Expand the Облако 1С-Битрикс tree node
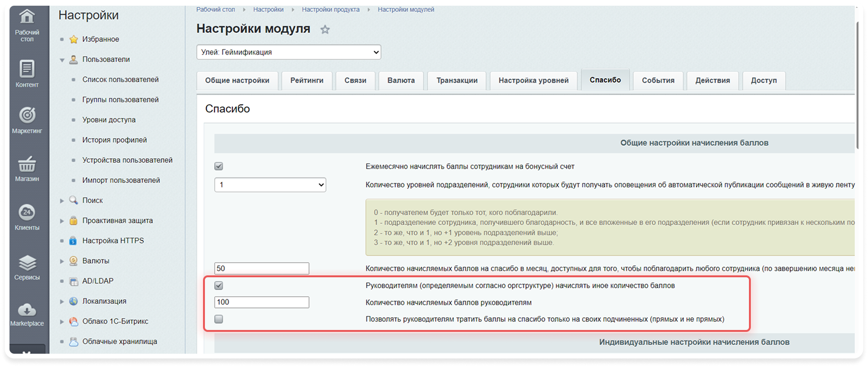Screen dimensions: 868x367 coord(62,322)
